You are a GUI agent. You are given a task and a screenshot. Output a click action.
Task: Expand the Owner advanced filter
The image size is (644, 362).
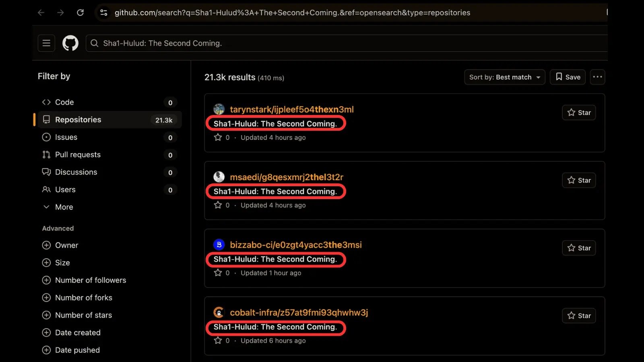(x=66, y=245)
